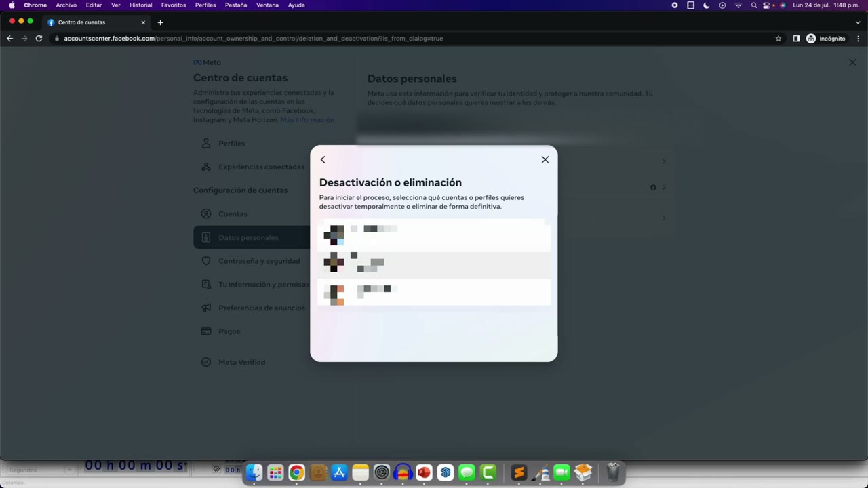Open Launchpad from the Dock
The width and height of the screenshot is (868, 488).
[275, 472]
